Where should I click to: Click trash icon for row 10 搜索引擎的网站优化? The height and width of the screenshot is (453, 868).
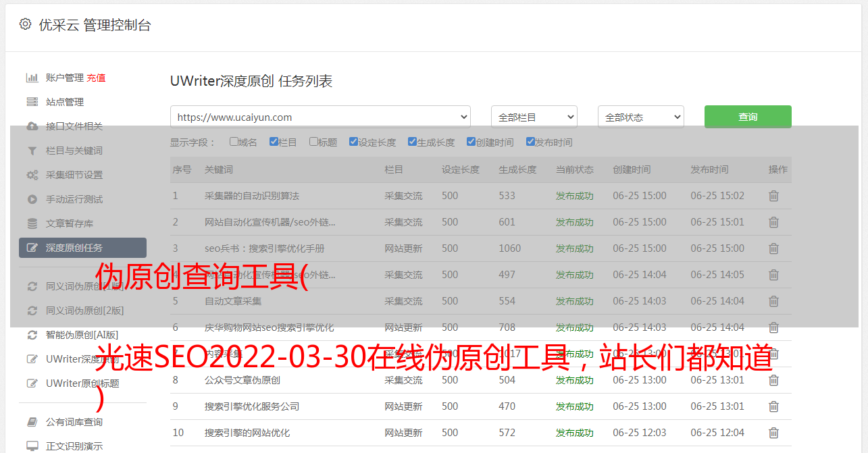[773, 433]
